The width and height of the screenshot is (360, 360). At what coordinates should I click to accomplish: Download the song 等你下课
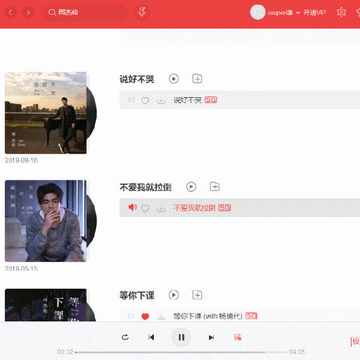pos(161,316)
